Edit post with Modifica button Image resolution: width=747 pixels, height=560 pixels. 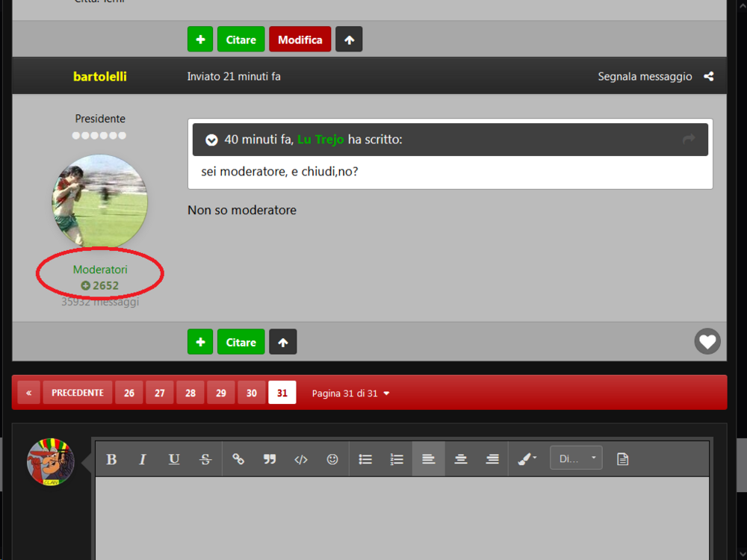(300, 39)
